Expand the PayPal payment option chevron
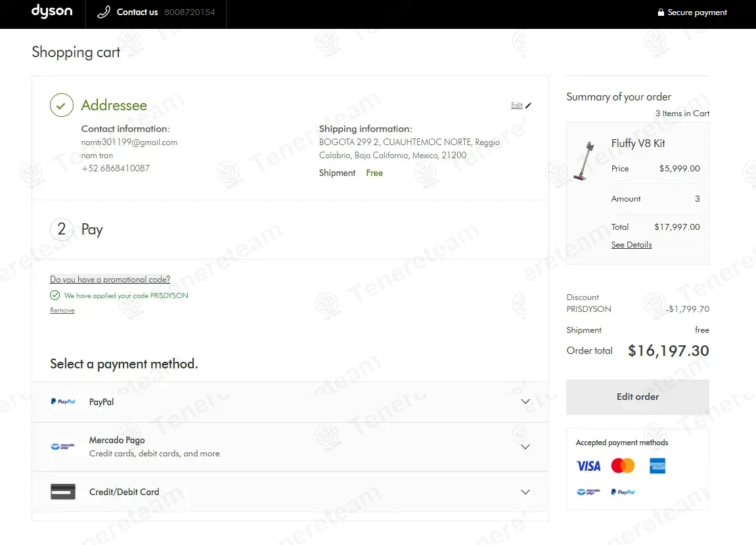 525,402
